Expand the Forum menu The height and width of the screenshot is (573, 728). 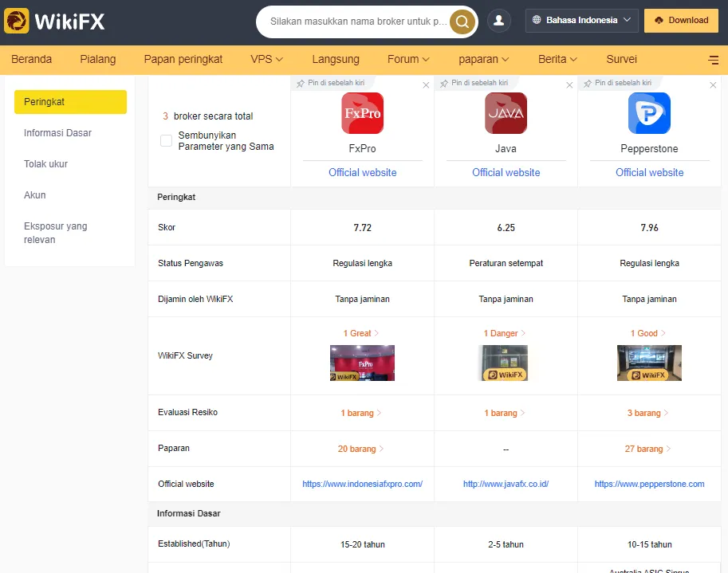[408, 60]
